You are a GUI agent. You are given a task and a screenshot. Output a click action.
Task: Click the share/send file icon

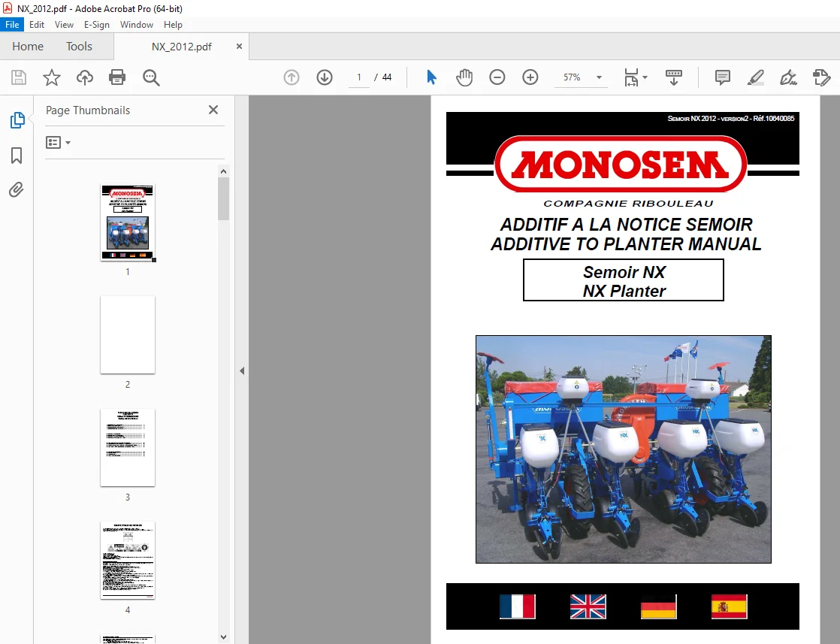coord(821,77)
